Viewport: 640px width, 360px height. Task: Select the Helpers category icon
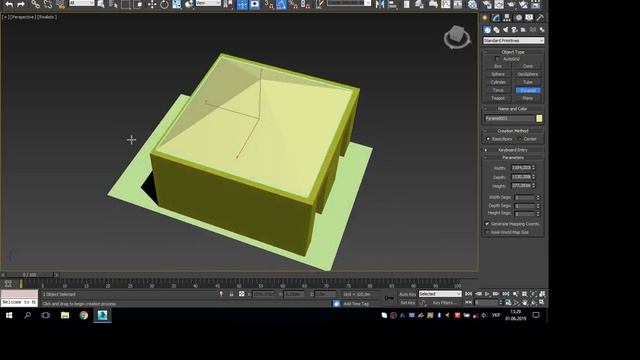tap(523, 30)
